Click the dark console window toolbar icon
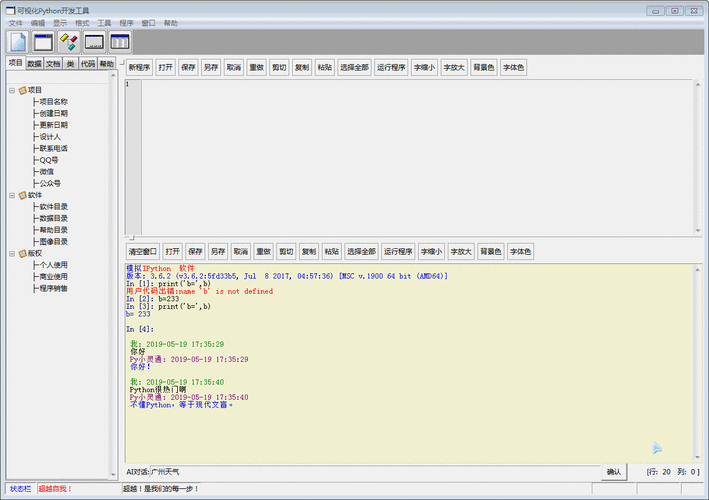This screenshot has height=500, width=709. point(94,42)
